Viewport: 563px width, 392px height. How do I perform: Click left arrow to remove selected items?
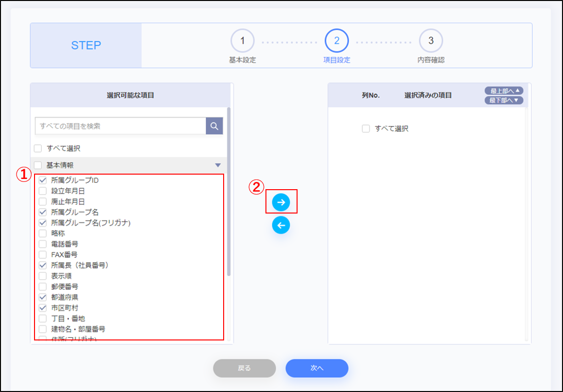click(x=281, y=225)
